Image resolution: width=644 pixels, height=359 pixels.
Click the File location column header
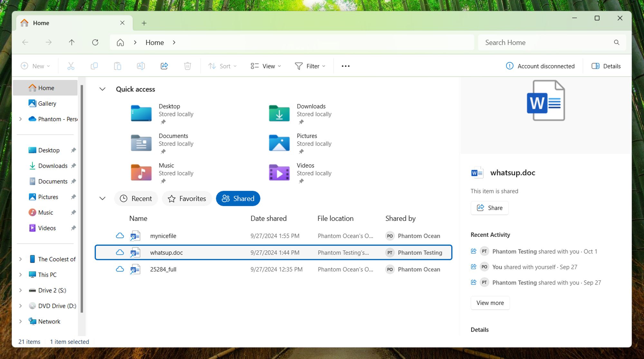click(335, 218)
